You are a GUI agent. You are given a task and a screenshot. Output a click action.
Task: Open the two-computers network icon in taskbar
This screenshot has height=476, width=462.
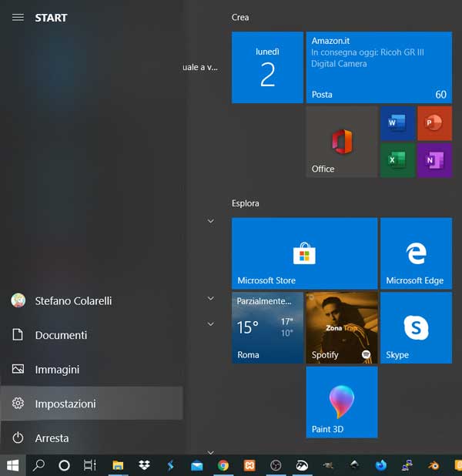pos(407,465)
